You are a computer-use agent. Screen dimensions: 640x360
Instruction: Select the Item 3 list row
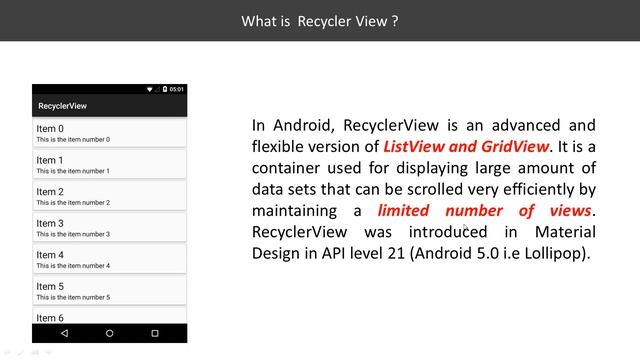click(109, 227)
